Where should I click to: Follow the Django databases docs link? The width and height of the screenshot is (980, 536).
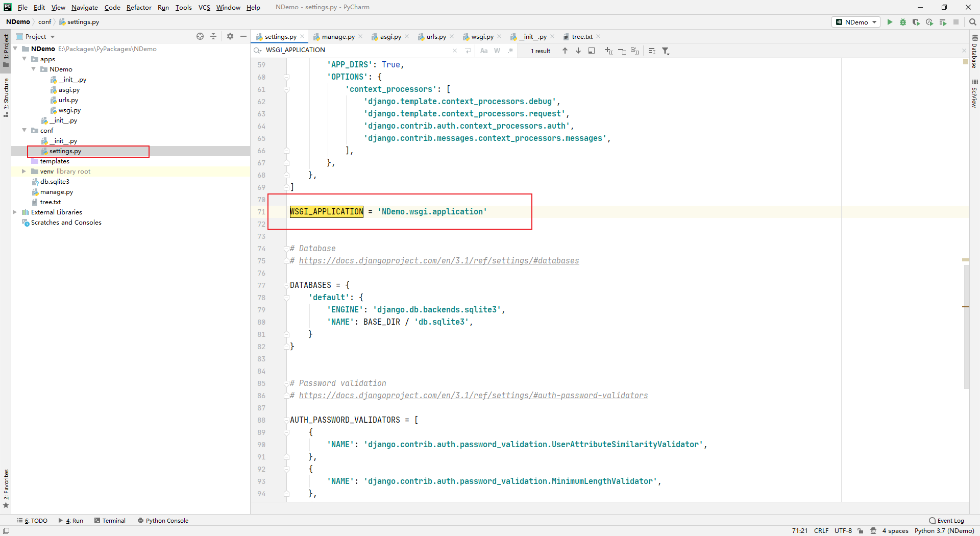tap(438, 261)
